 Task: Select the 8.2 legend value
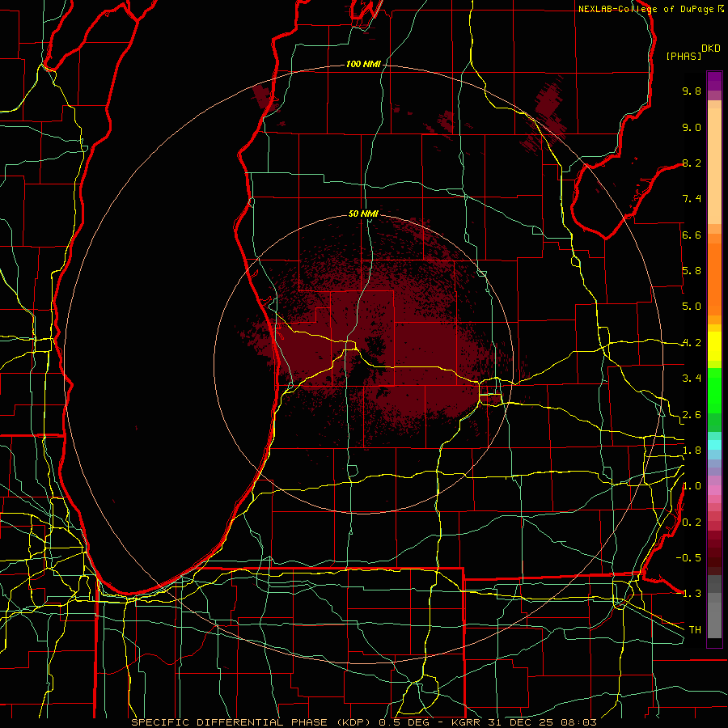click(692, 163)
